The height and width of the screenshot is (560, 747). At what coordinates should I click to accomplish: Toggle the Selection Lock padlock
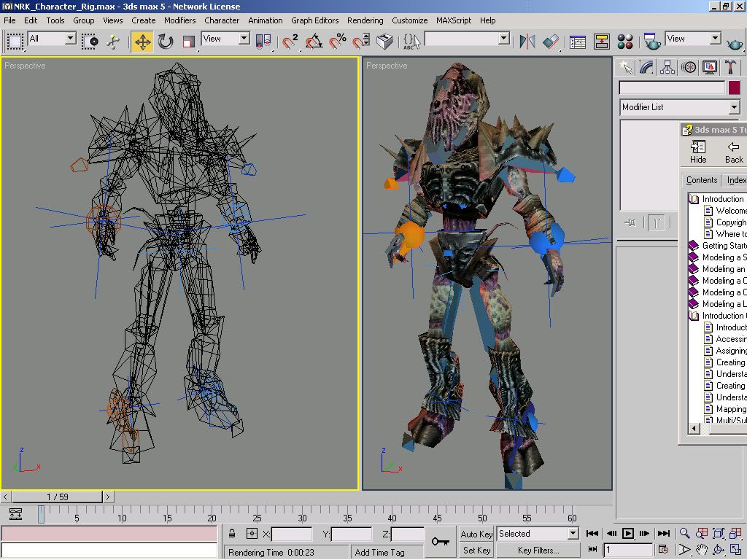pos(232,534)
